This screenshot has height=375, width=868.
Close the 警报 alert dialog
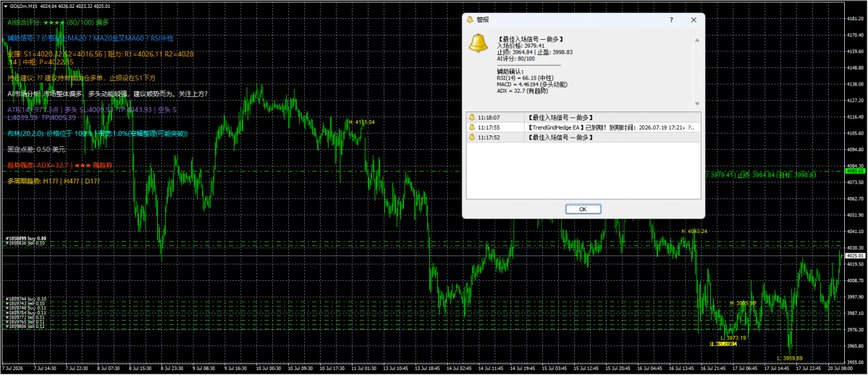point(694,20)
